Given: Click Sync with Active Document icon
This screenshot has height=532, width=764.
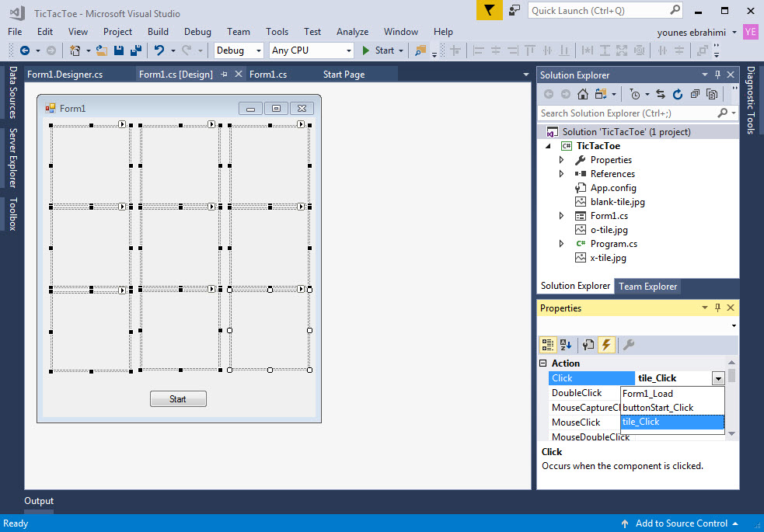Looking at the screenshot, I should 661,94.
